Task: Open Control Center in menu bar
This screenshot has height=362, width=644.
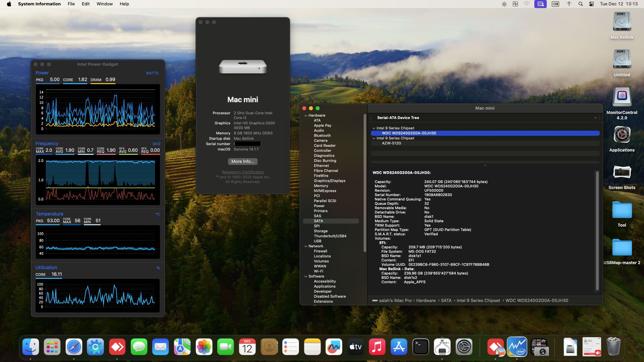Action: coord(591,4)
